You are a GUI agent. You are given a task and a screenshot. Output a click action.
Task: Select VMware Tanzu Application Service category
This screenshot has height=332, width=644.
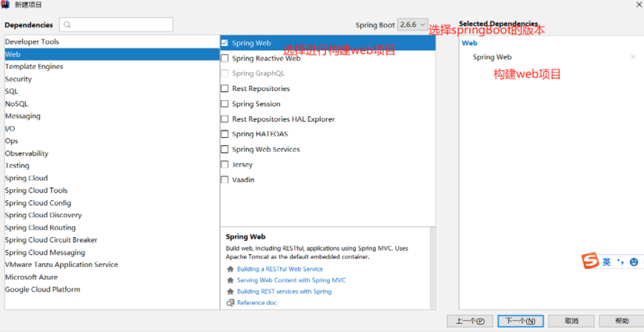[112, 265]
